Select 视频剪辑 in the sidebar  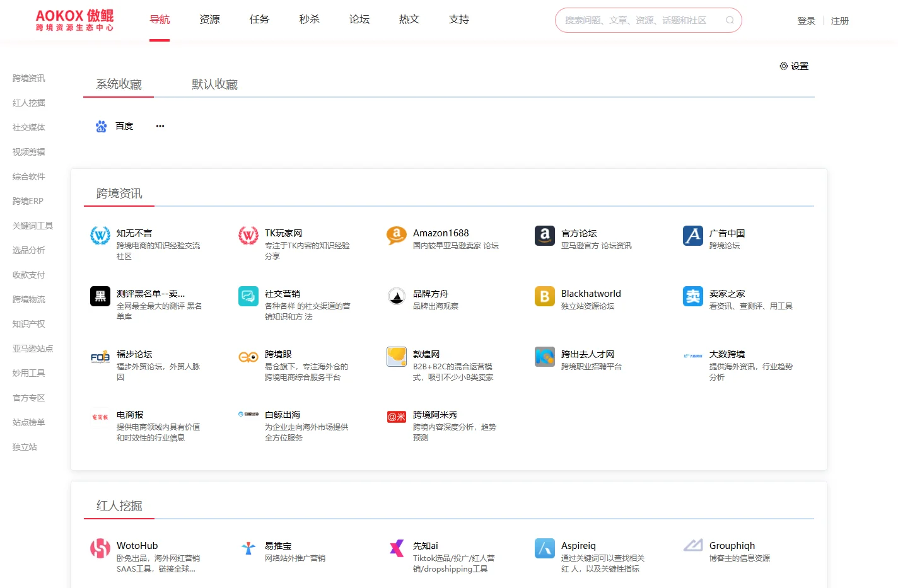click(29, 152)
